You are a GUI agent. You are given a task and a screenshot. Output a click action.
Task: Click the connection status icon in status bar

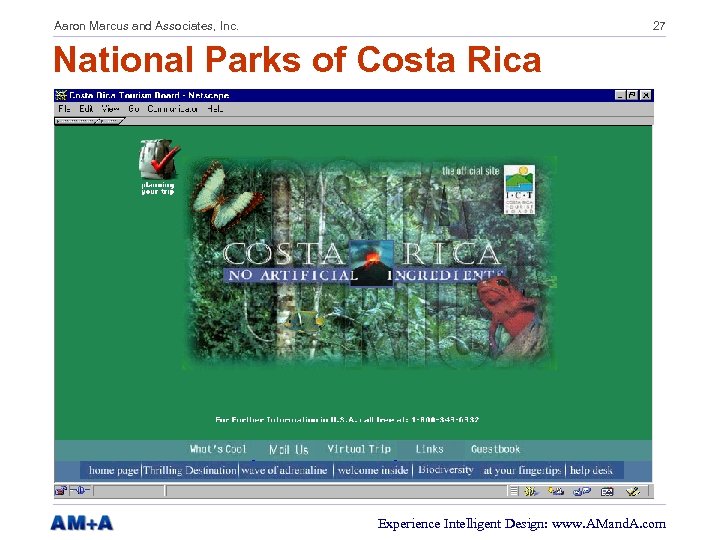[x=80, y=491]
